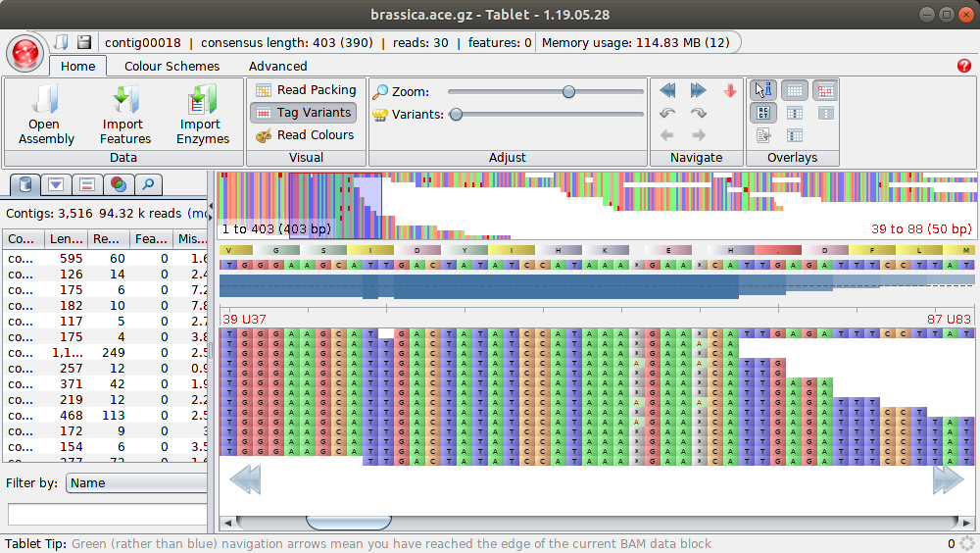Click the floppy disk save icon
This screenshot has width=980, height=553.
84,42
